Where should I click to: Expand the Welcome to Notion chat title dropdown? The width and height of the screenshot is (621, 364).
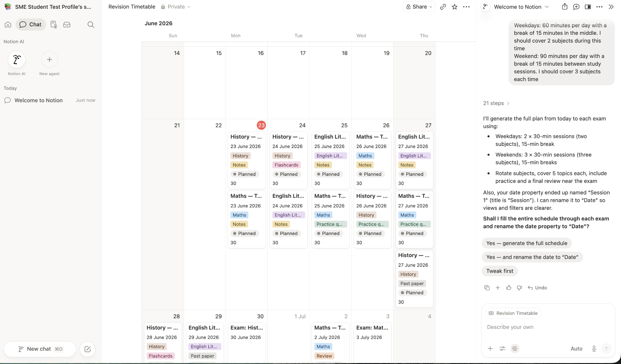(x=522, y=7)
